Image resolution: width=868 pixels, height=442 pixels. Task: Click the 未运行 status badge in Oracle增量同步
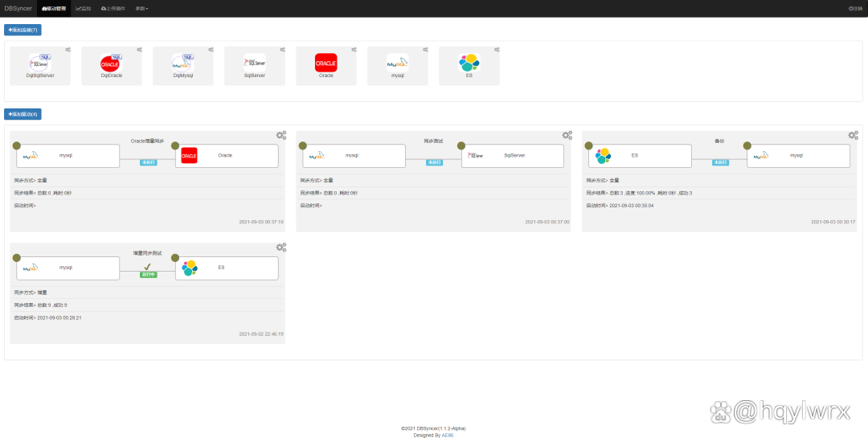pyautogui.click(x=148, y=162)
